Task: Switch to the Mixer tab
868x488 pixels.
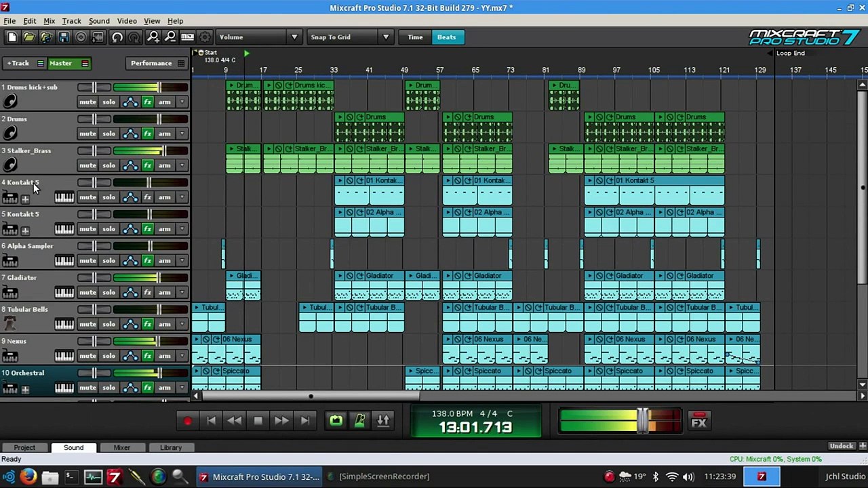Action: click(122, 447)
